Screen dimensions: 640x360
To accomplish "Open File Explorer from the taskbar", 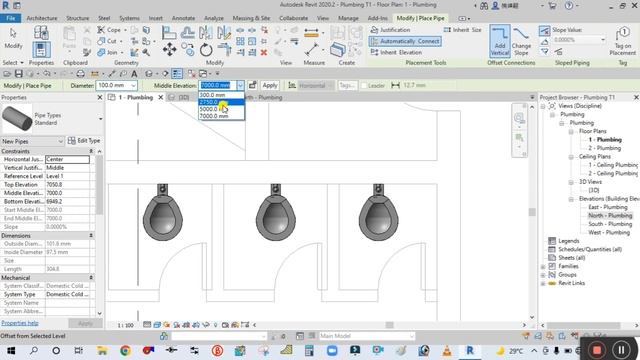I will pos(102,350).
